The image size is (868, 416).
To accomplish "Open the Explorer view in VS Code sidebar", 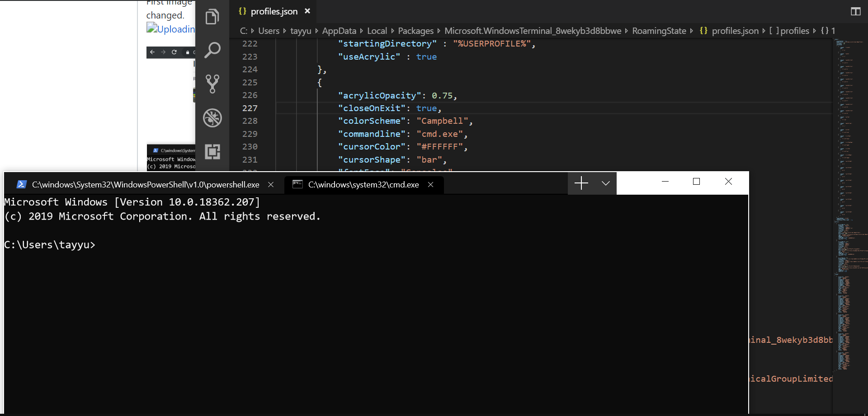I will click(x=212, y=17).
